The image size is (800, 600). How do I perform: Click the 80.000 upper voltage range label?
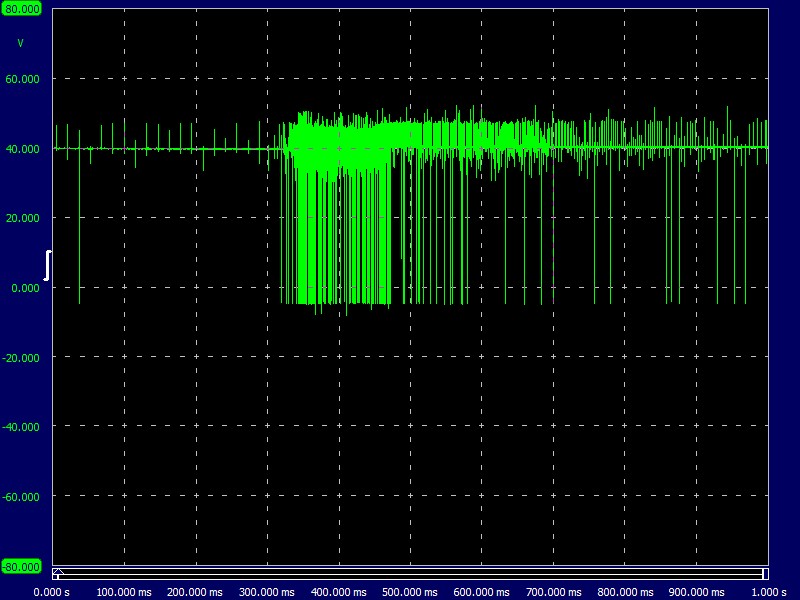21,9
